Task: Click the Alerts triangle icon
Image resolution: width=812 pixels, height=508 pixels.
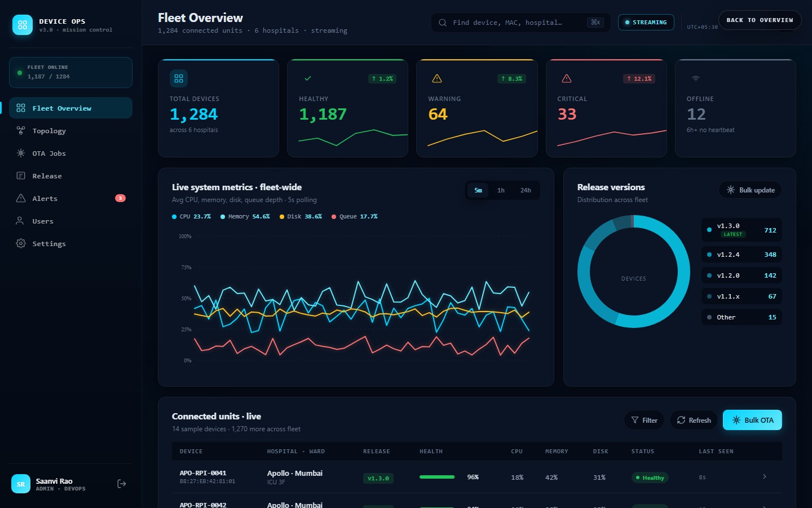Action: coord(21,198)
